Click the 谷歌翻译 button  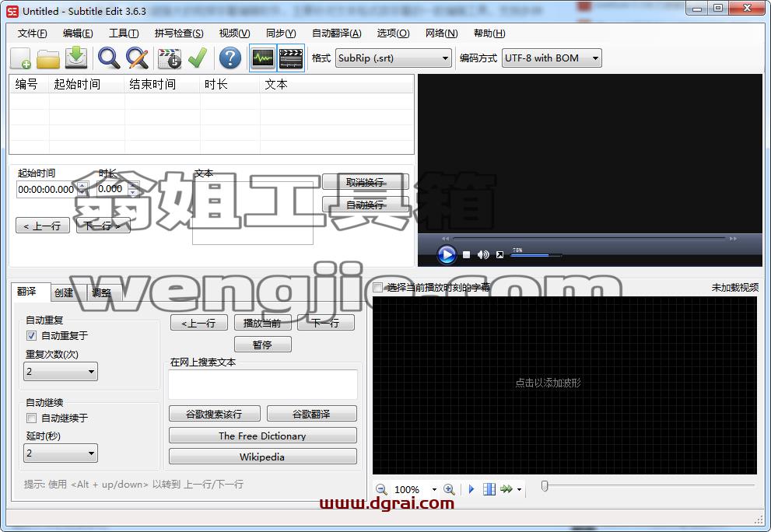tap(312, 414)
